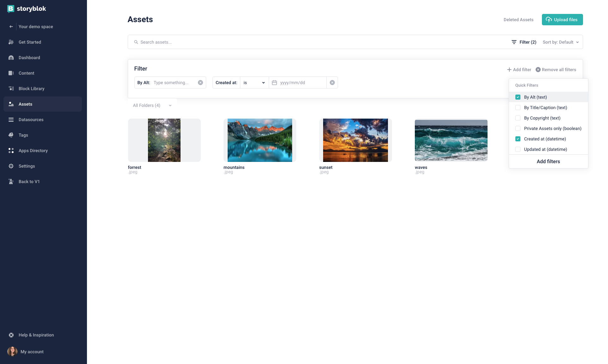Viewport: 608px width, 364px height.
Task: Click the back arrow beside Your demo space
Action: click(x=11, y=27)
